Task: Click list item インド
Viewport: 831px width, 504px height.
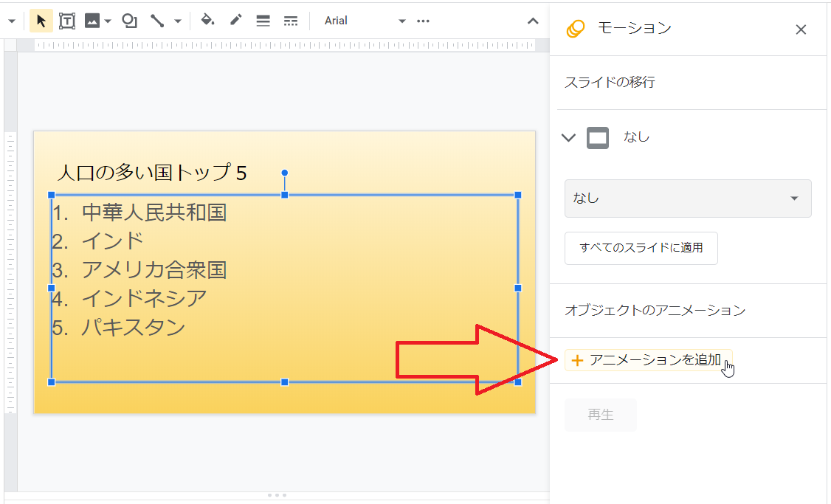Action: pyautogui.click(x=112, y=241)
